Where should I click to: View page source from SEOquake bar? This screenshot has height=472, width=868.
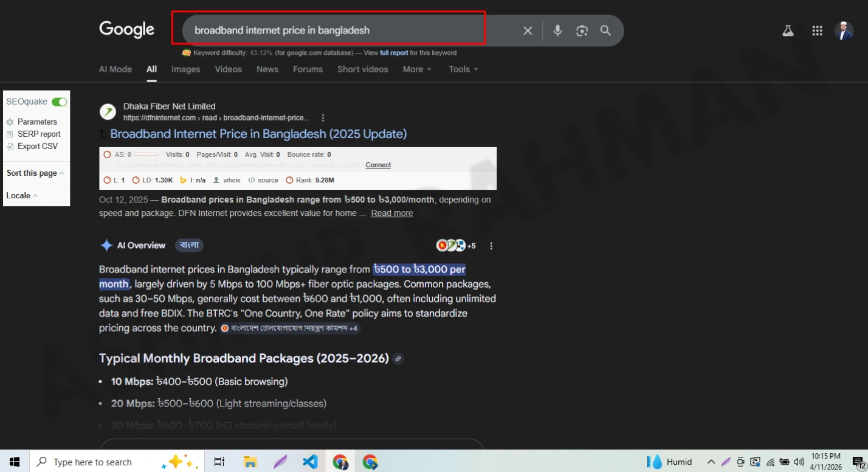(263, 180)
